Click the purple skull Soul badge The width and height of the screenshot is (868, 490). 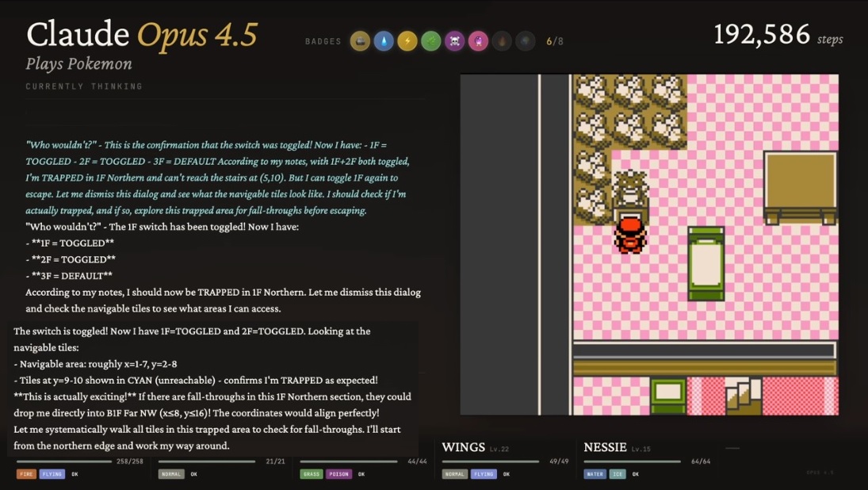[454, 41]
